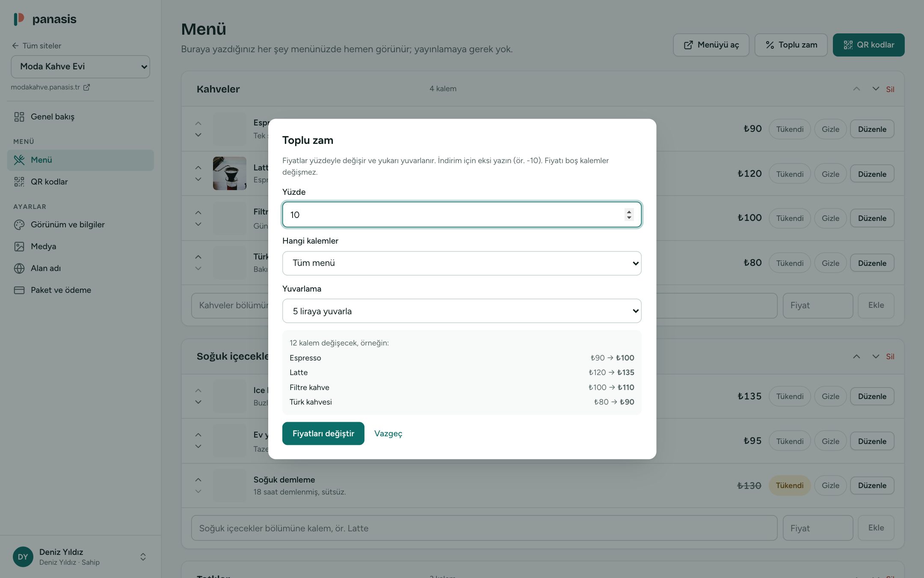The height and width of the screenshot is (578, 924).
Task: Move Soğuk demleme item up
Action: [198, 480]
